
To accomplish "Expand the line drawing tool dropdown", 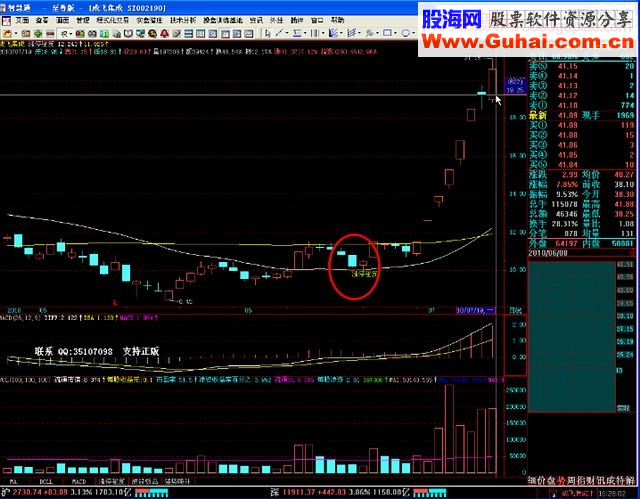I will click(x=287, y=33).
